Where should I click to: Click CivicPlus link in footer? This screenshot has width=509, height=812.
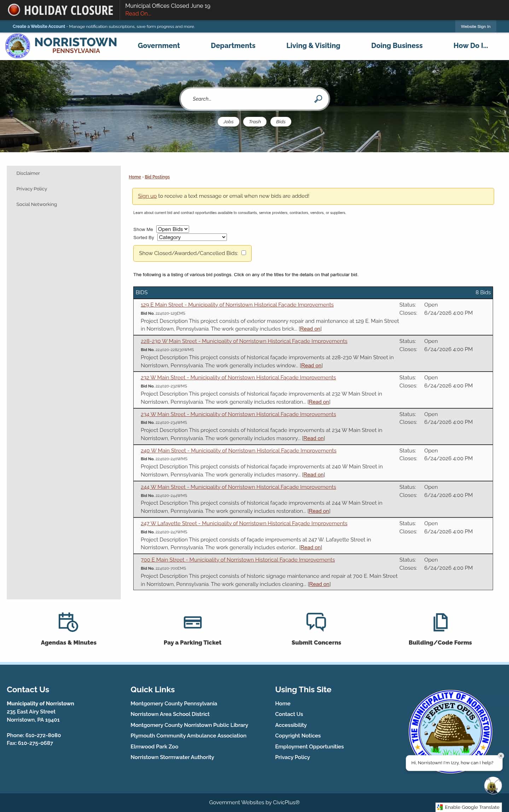click(x=286, y=802)
